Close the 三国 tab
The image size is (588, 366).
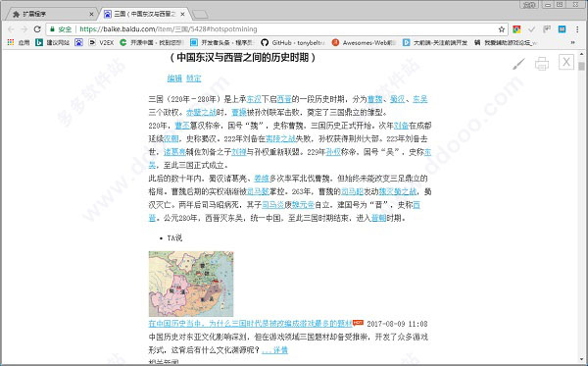182,15
